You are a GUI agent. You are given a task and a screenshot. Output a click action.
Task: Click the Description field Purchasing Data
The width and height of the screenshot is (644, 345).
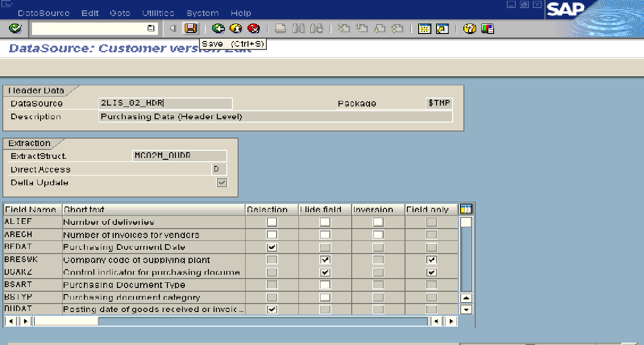tap(276, 116)
